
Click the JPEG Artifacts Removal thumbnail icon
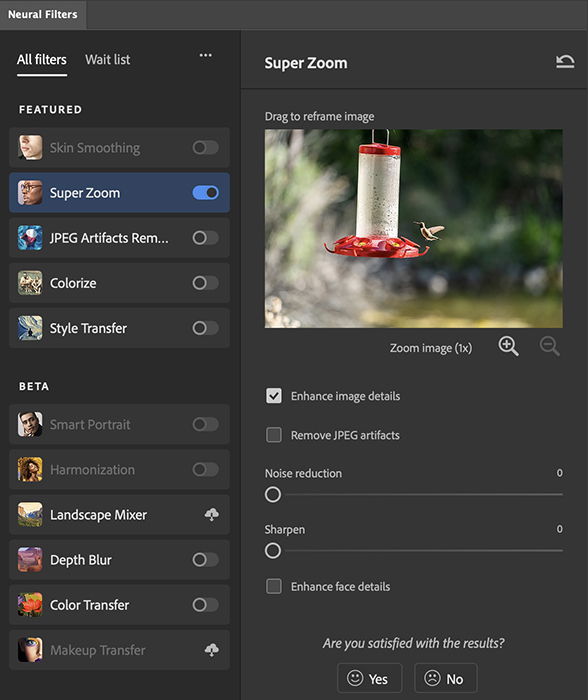coord(30,238)
